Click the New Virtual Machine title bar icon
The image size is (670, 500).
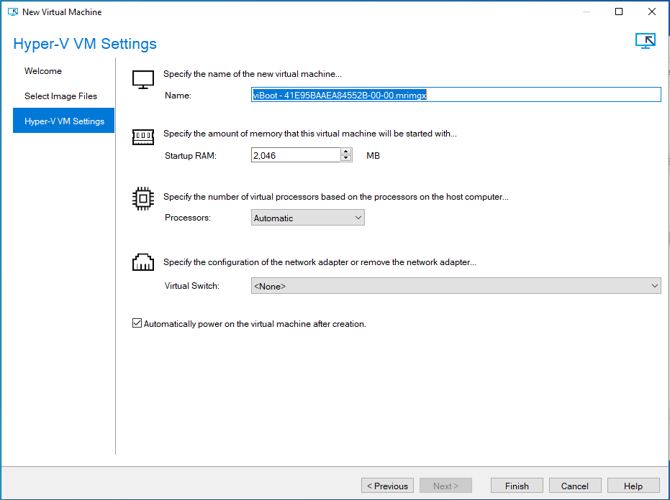[x=13, y=12]
